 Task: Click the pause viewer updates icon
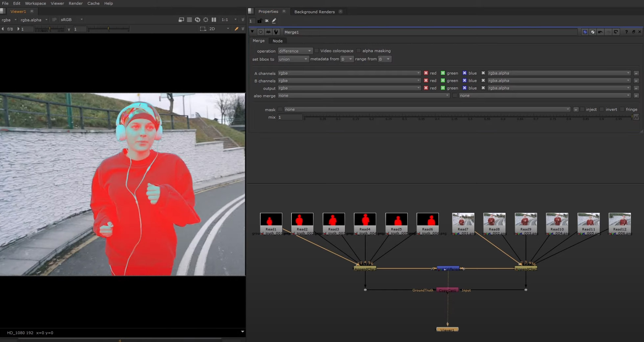tap(214, 20)
